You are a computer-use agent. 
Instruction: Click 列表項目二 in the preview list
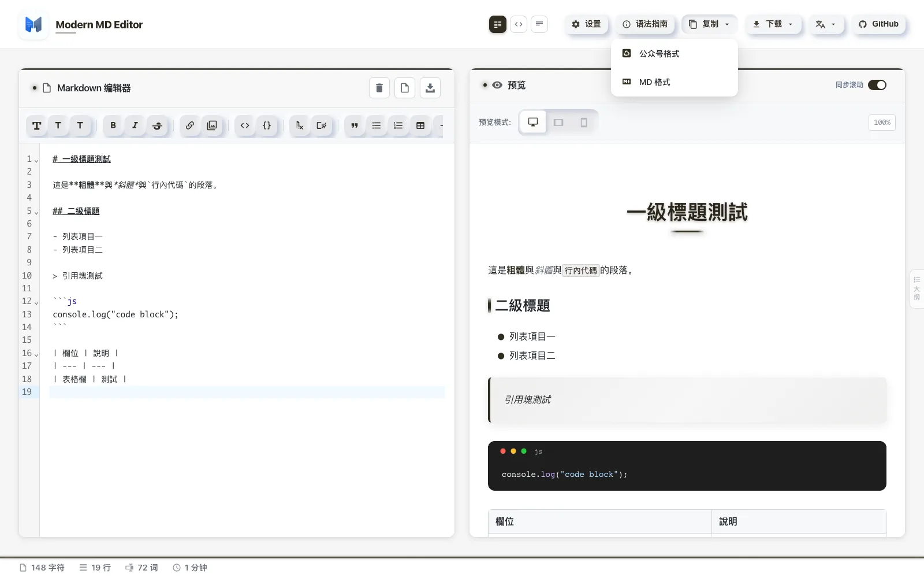pos(532,355)
